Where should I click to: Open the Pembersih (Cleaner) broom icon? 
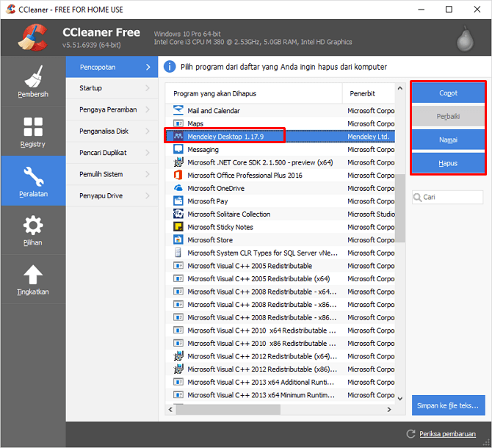[x=33, y=78]
